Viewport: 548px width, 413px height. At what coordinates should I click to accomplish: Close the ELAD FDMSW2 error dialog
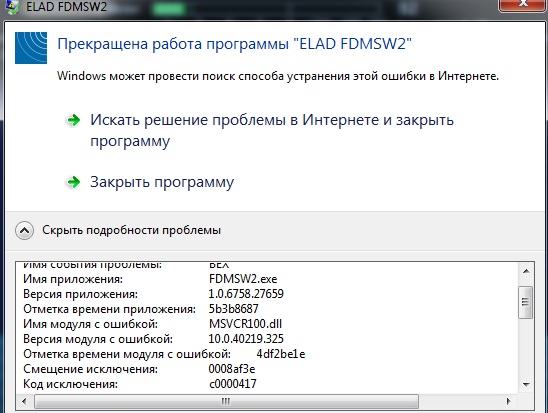pos(523,5)
